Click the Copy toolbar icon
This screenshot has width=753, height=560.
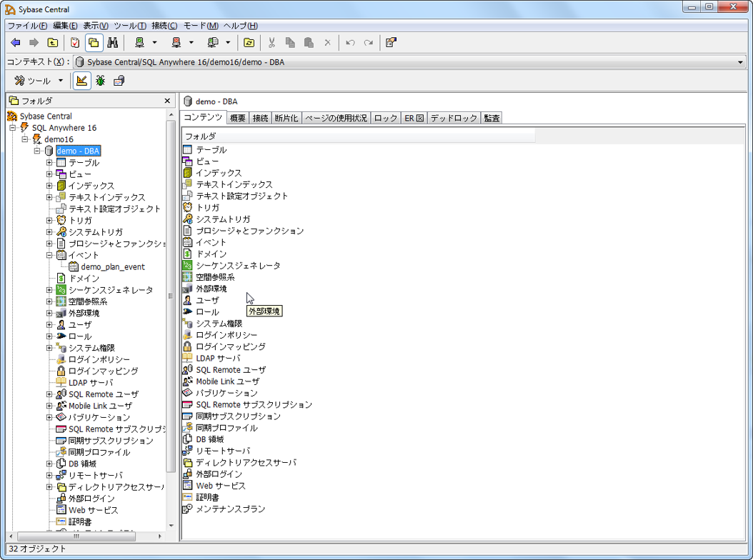coord(290,42)
